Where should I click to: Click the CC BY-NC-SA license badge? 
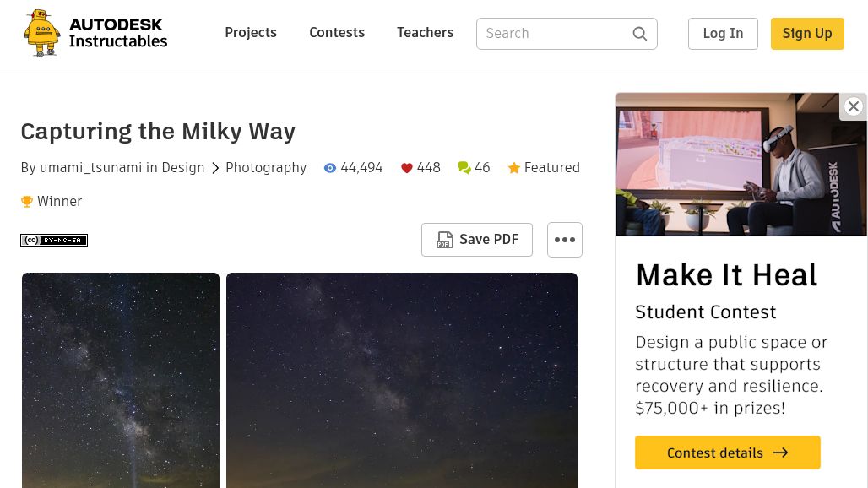(53, 240)
